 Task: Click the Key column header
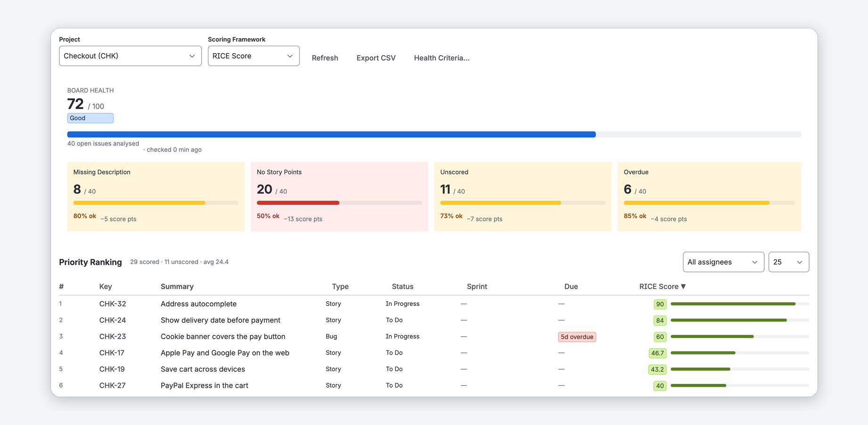point(106,287)
